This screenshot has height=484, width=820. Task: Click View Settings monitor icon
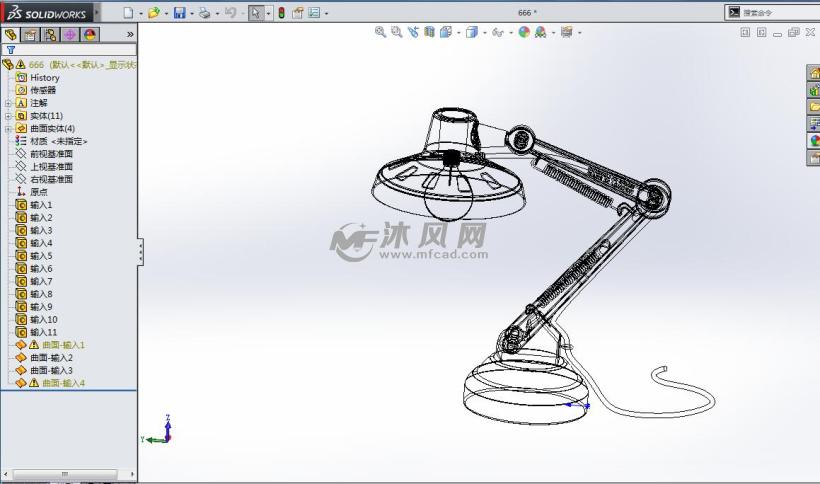566,32
